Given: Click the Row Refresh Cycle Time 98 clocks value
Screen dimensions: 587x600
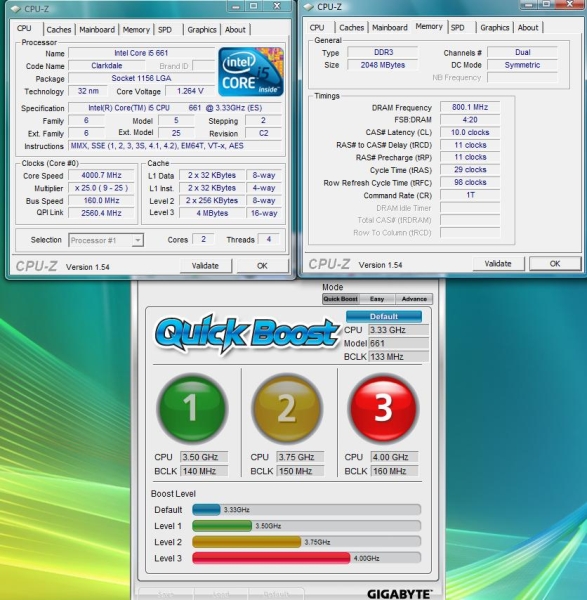Looking at the screenshot, I should click(470, 182).
